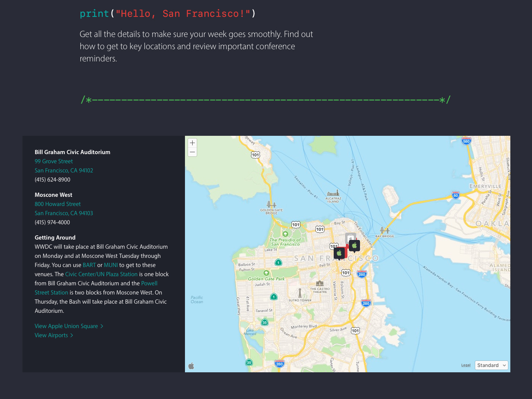
Task: Follow the BART link
Action: pyautogui.click(x=89, y=265)
